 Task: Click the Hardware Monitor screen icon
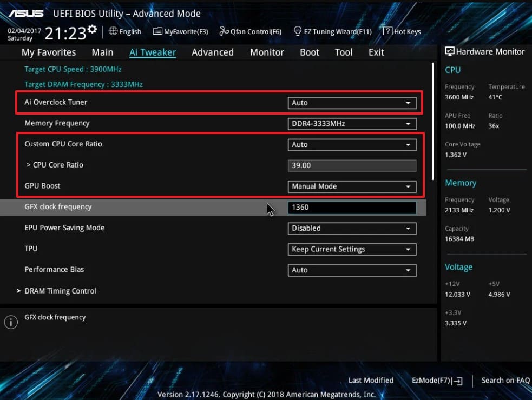point(450,51)
